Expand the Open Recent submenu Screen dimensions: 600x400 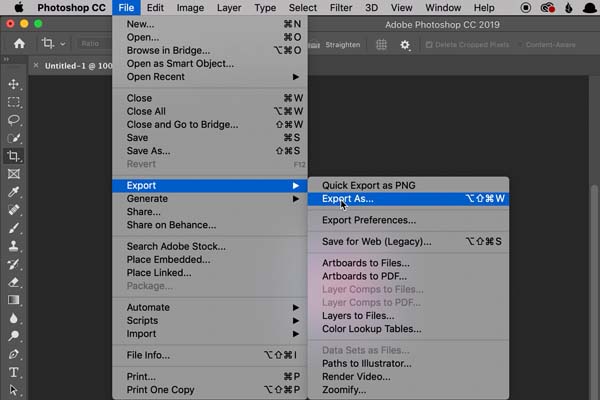click(x=210, y=77)
